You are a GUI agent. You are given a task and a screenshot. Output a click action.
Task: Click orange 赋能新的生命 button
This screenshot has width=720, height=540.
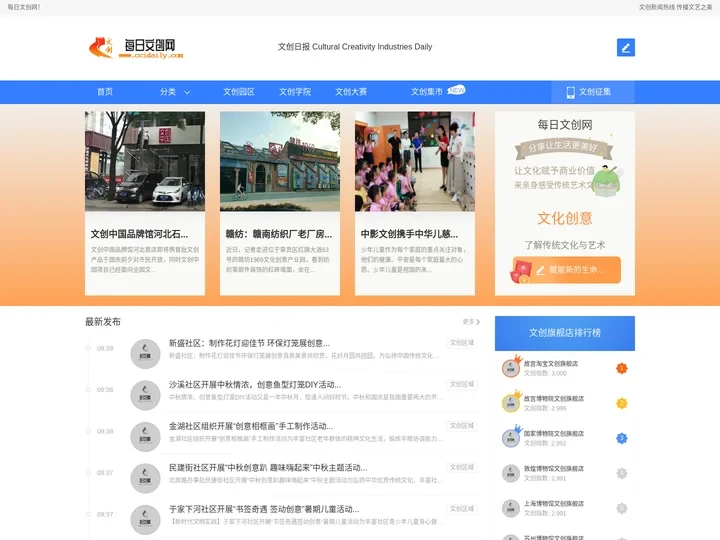point(567,270)
